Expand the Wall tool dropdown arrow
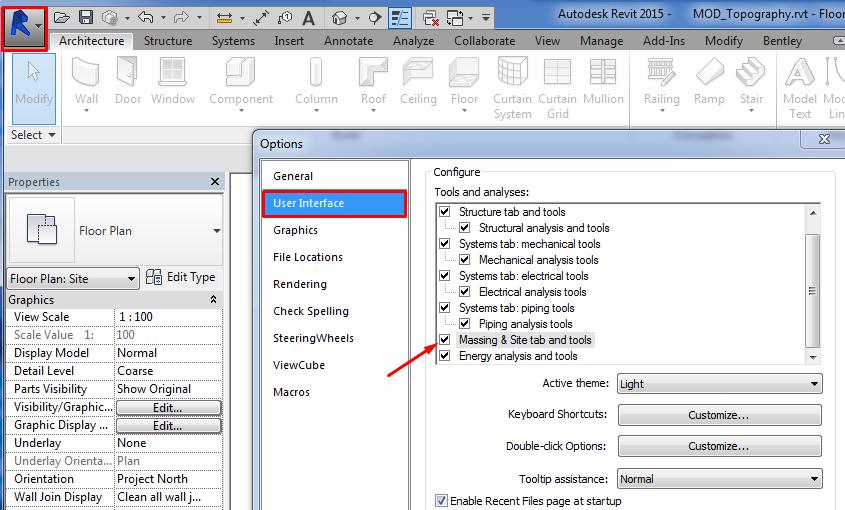 pos(86,111)
